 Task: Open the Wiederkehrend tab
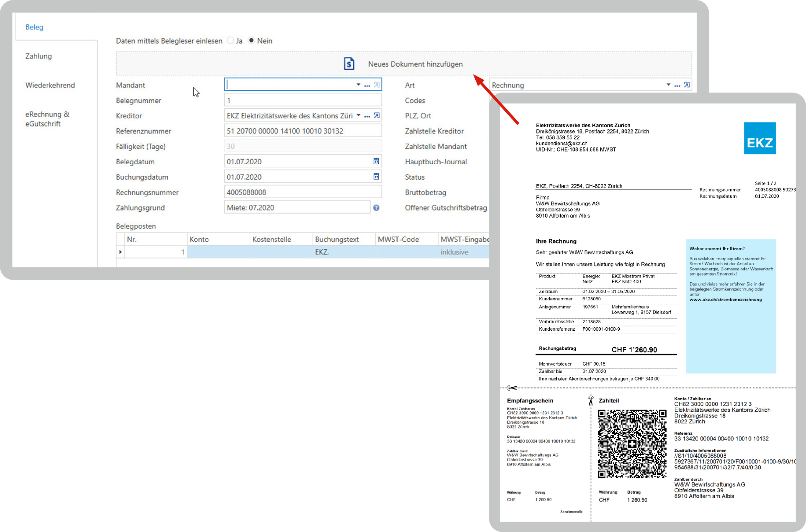pyautogui.click(x=50, y=85)
